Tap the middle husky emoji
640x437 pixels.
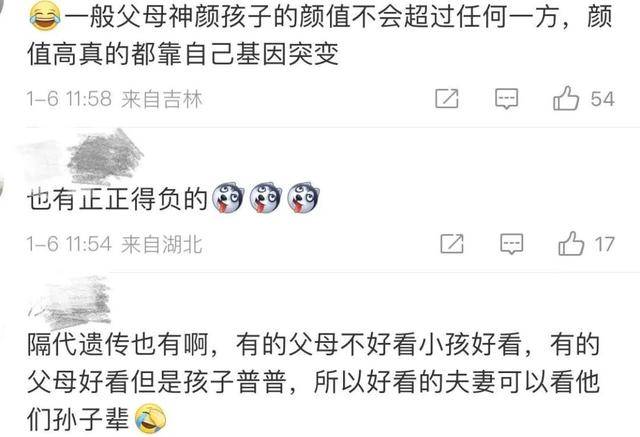(266, 198)
